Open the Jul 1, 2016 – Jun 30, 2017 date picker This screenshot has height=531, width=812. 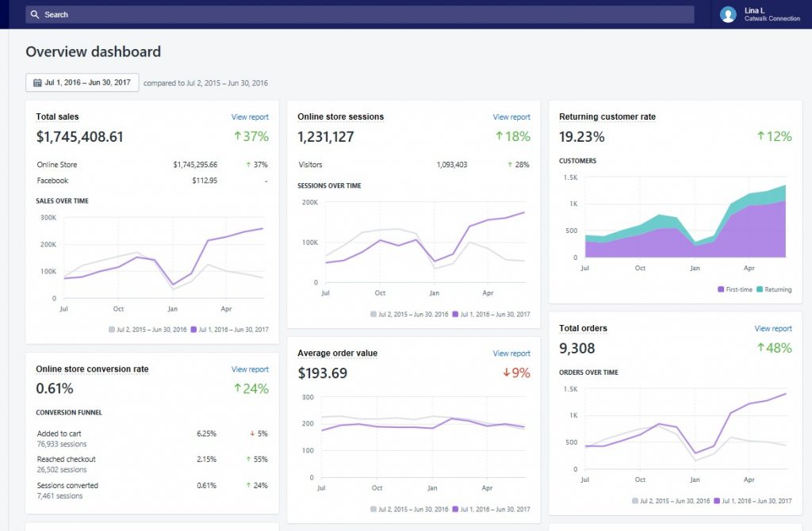tap(82, 82)
